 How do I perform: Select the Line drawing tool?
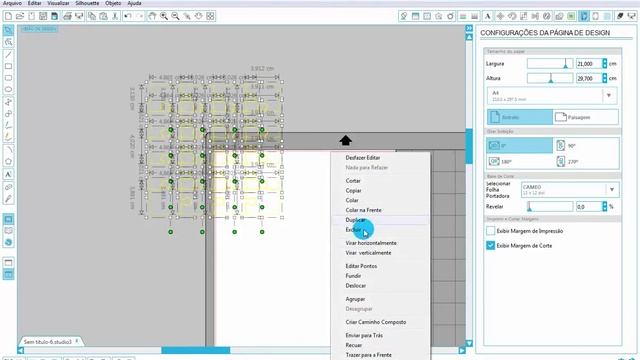click(8, 54)
